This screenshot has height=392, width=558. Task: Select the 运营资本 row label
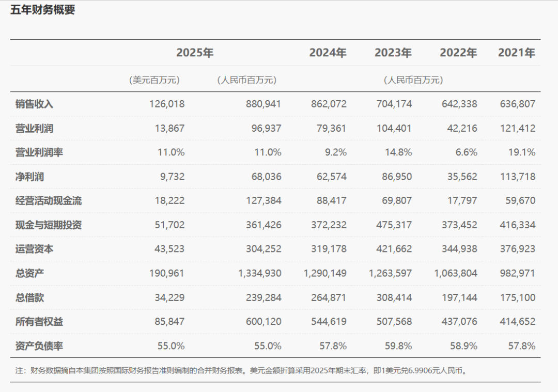[x=34, y=249]
